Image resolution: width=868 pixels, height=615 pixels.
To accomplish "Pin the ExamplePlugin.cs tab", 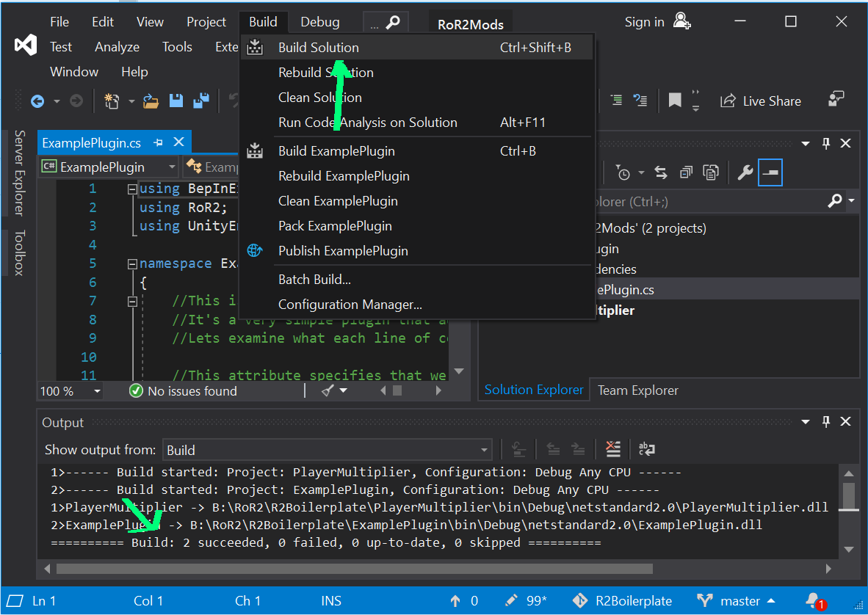I will click(x=159, y=142).
